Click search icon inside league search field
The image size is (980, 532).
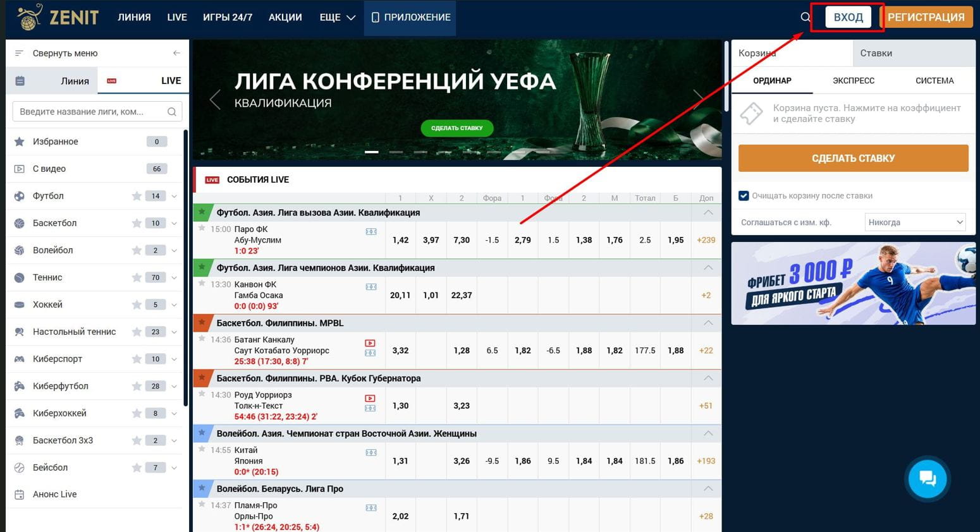pyautogui.click(x=171, y=112)
